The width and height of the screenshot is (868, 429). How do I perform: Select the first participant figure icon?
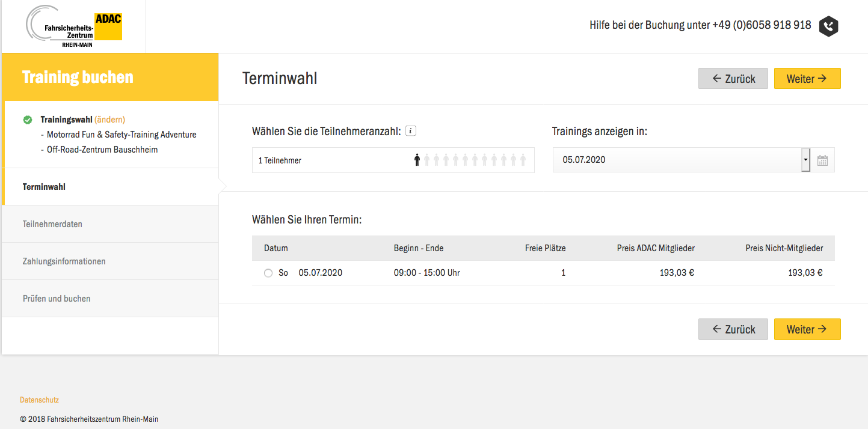[x=417, y=160]
